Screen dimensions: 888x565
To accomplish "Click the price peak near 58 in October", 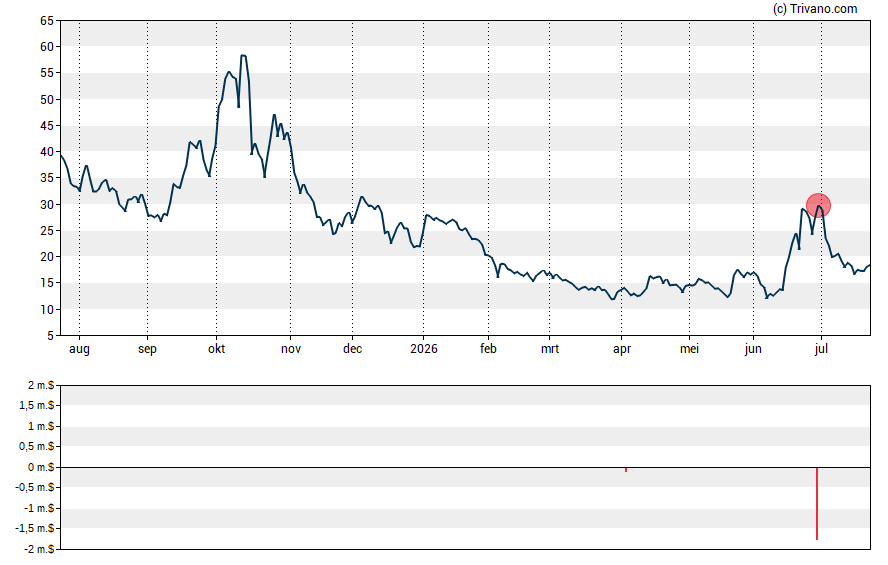I will pos(243,55).
